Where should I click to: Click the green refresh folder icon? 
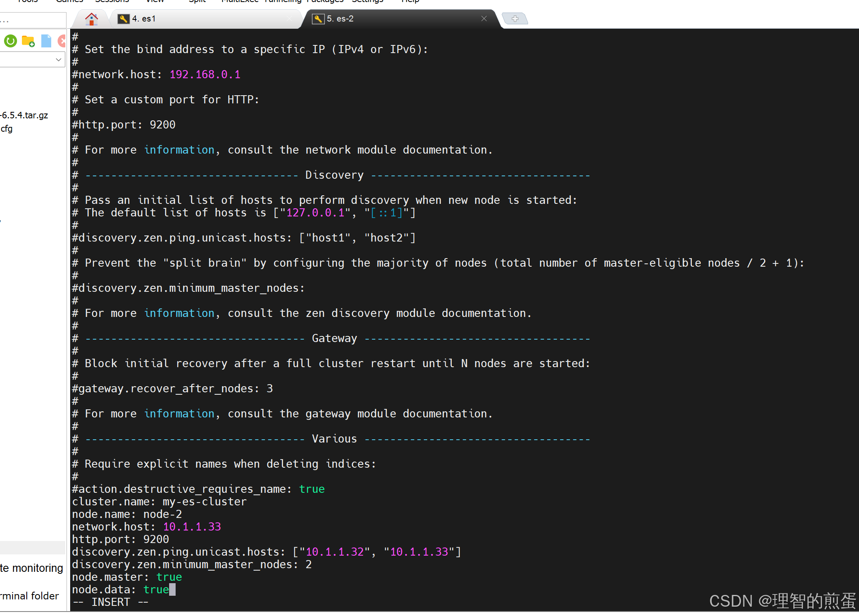tap(11, 41)
